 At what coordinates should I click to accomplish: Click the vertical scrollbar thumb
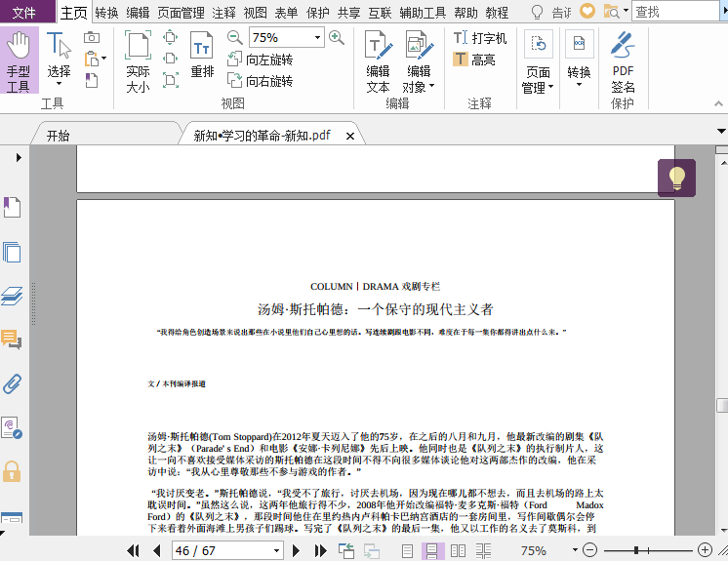(722, 405)
